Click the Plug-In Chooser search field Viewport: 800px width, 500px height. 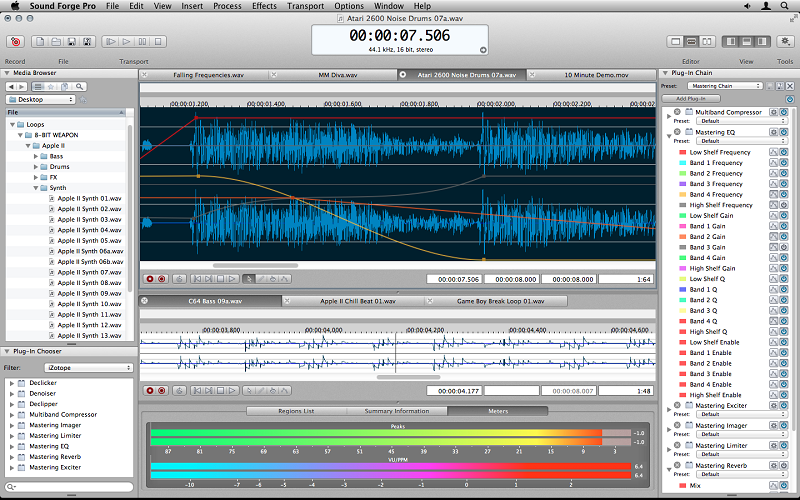pos(70,487)
